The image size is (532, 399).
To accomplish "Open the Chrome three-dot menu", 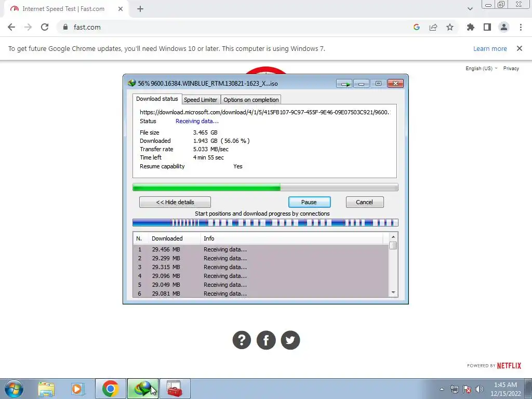I will point(521,27).
